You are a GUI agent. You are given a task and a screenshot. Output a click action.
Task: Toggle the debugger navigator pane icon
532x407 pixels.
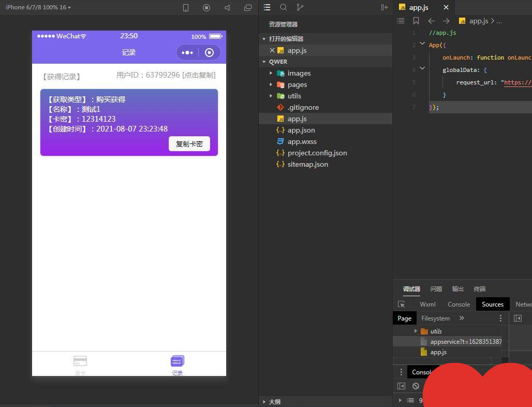tap(518, 318)
